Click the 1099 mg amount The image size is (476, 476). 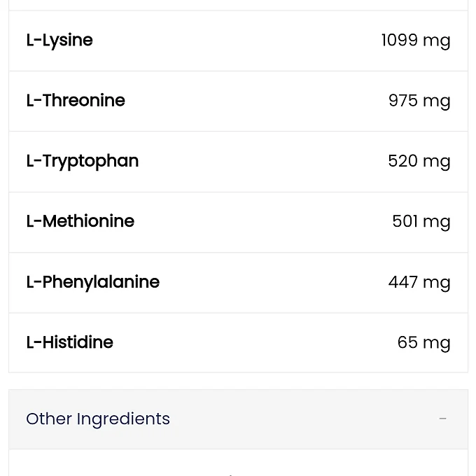coord(415,41)
